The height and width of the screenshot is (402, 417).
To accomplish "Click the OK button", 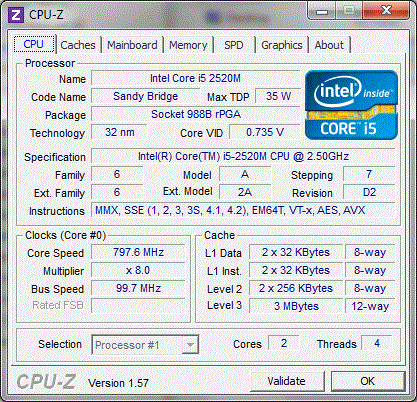I will click(x=368, y=381).
